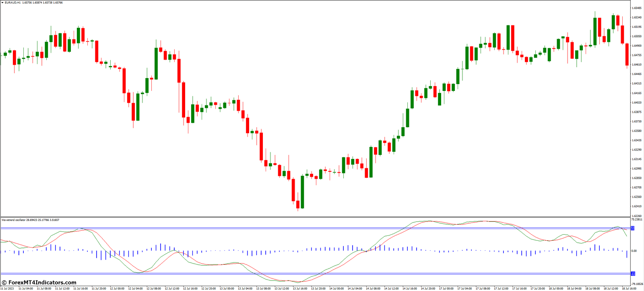Click the 1.65485 price axis label

click(x=636, y=8)
